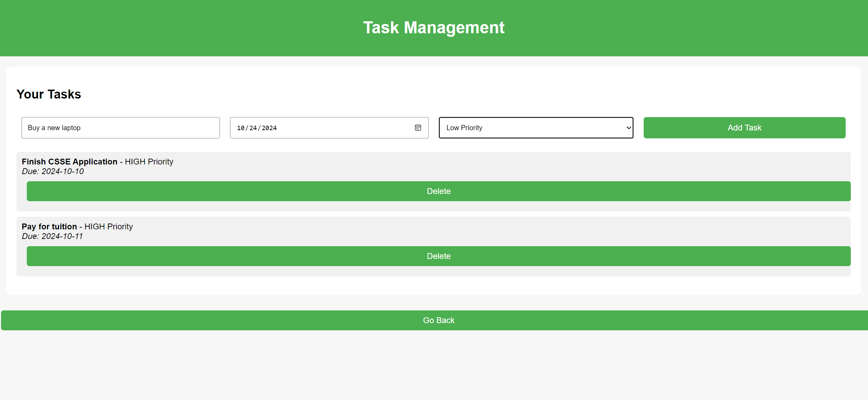Select the month segment in the date field

pyautogui.click(x=241, y=128)
